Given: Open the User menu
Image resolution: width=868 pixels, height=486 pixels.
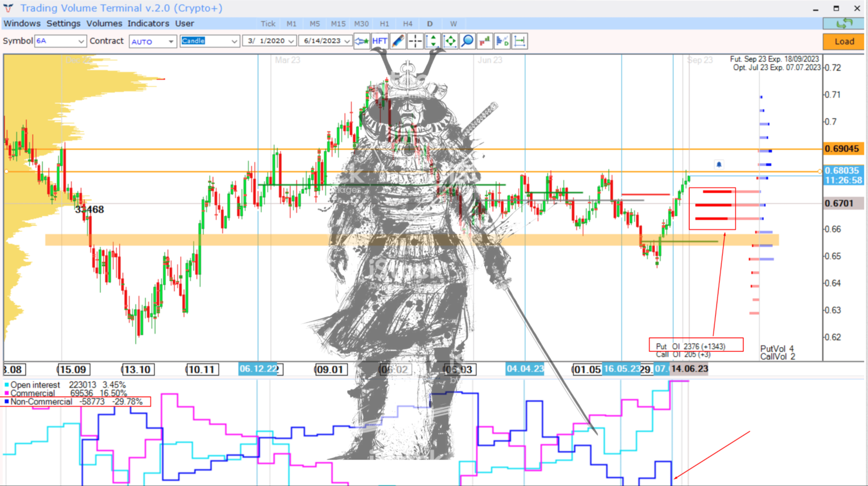Looking at the screenshot, I should pyautogui.click(x=184, y=23).
